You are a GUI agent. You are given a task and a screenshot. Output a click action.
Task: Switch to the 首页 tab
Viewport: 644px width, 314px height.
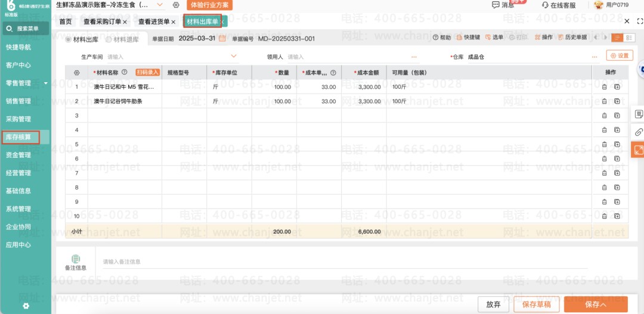66,22
